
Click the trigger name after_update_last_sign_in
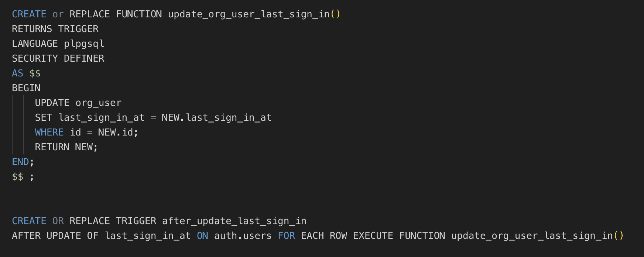(234, 221)
